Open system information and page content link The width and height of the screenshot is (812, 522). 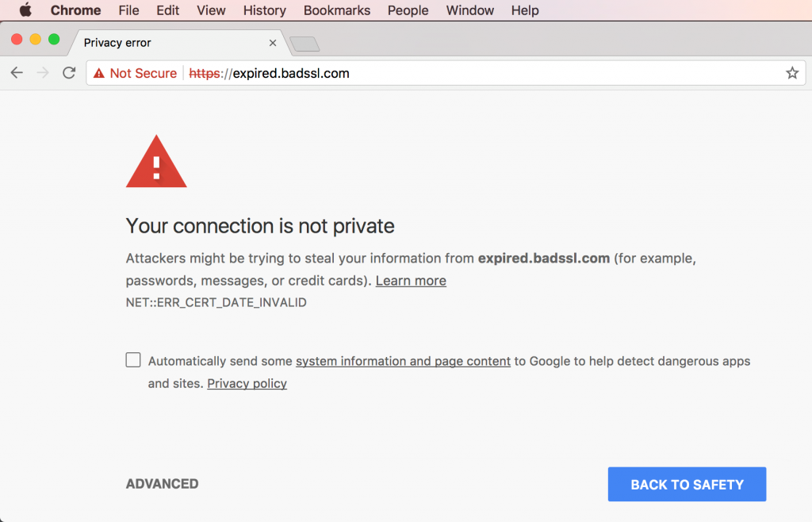click(x=403, y=361)
